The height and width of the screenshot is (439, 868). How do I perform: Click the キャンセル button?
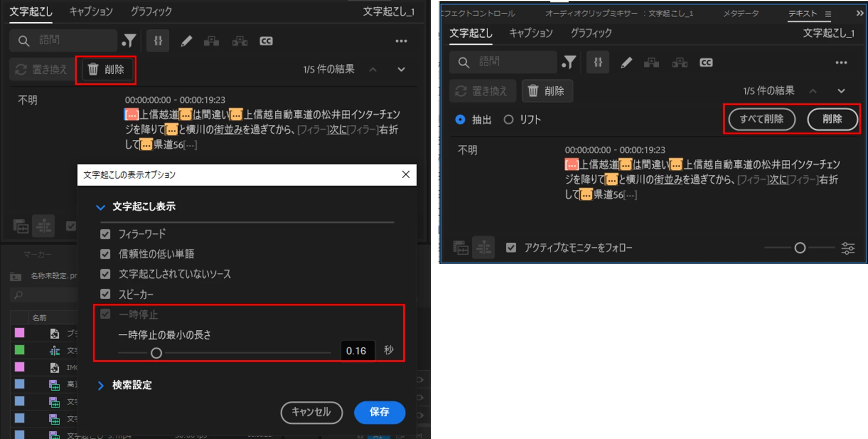pos(312,412)
